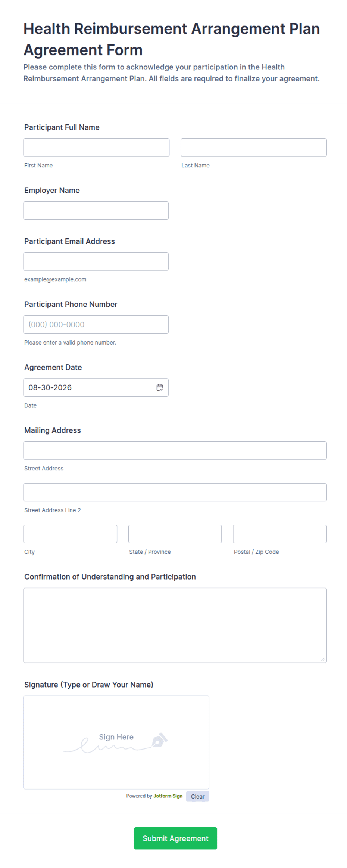Click the Last Name input field
Viewport: 347px width, 868px height.
tap(254, 148)
